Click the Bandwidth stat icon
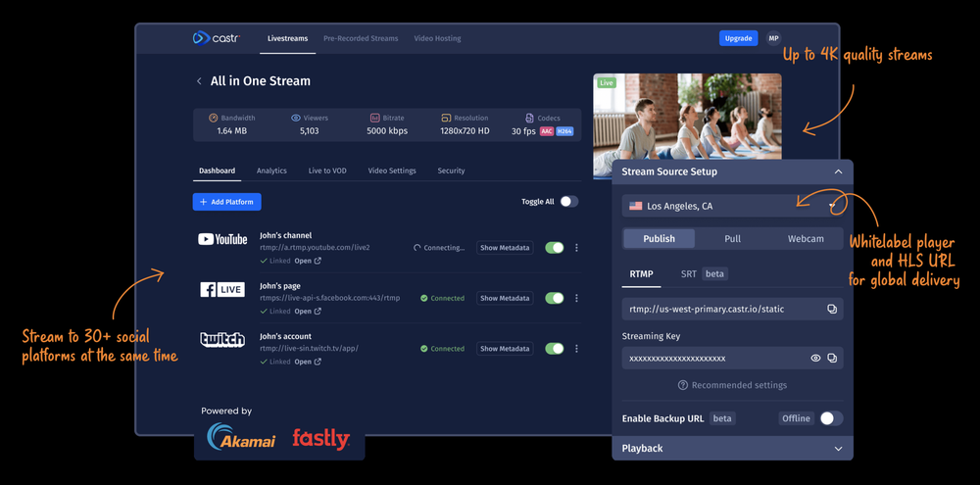This screenshot has height=485, width=980. (213, 118)
